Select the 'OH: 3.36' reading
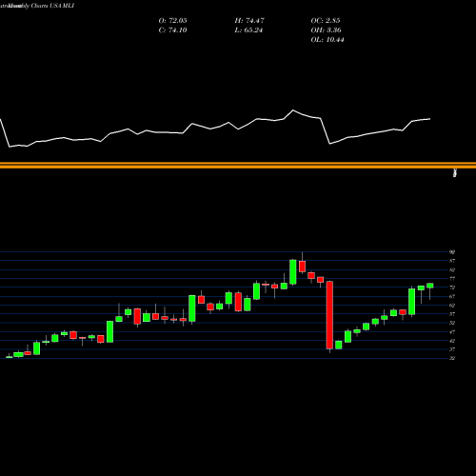This screenshot has width=476, height=476. point(326,30)
